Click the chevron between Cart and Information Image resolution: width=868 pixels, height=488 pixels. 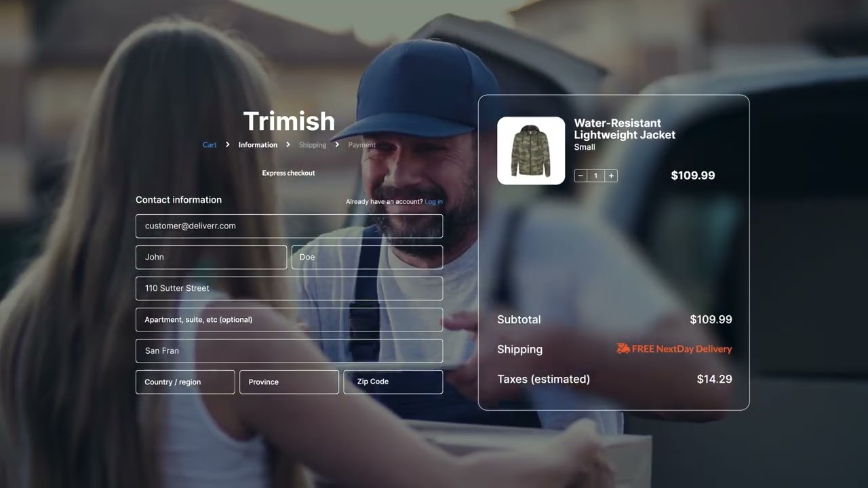(x=228, y=144)
